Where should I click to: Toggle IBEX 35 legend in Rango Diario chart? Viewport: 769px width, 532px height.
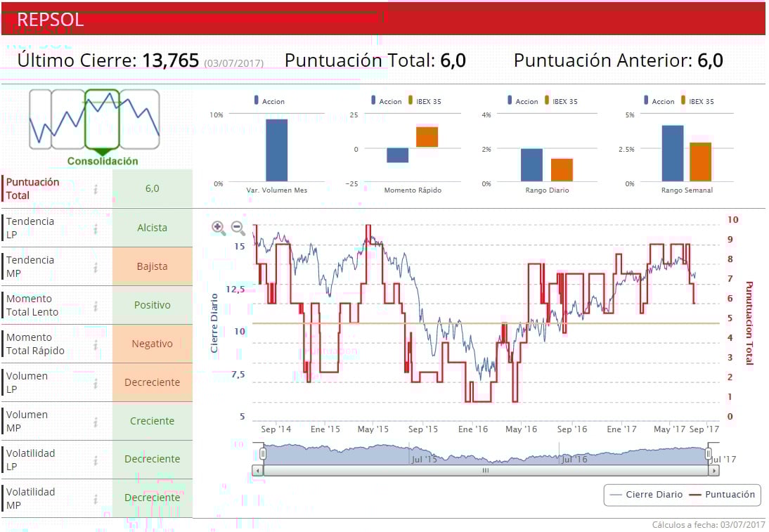(561, 101)
